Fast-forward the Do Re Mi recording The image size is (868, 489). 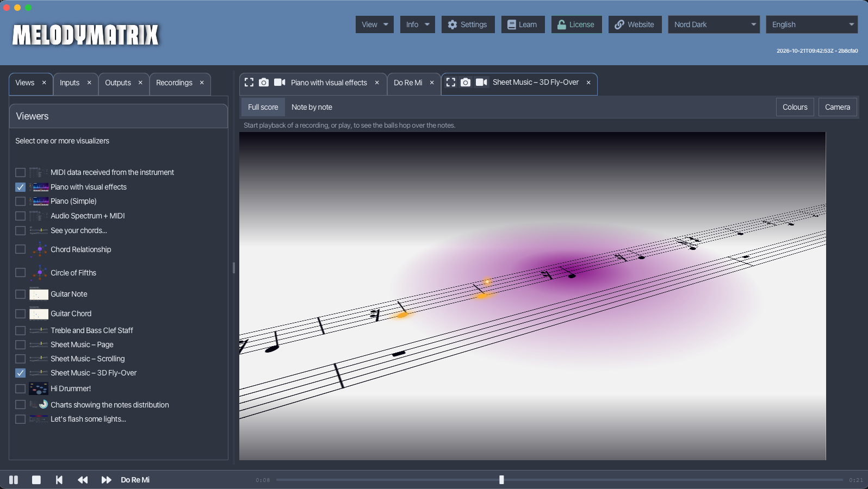click(x=106, y=480)
